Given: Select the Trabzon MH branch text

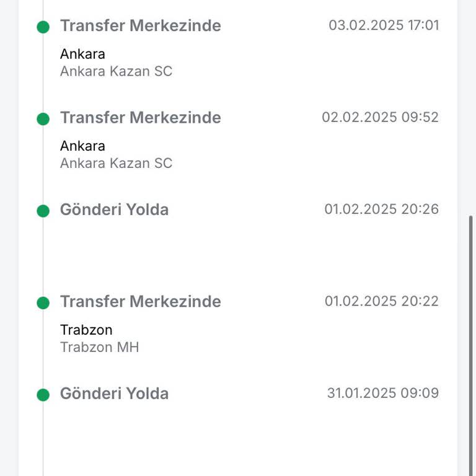Looking at the screenshot, I should tap(99, 347).
